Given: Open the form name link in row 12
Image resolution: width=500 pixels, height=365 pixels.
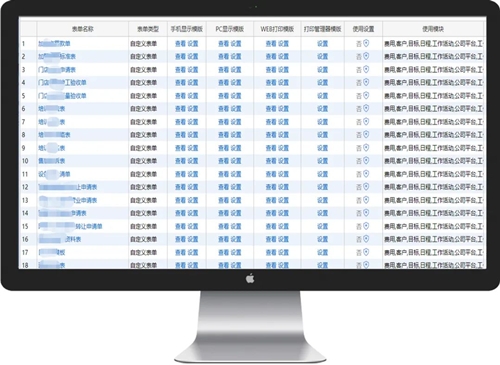Looking at the screenshot, I should coord(68,187).
